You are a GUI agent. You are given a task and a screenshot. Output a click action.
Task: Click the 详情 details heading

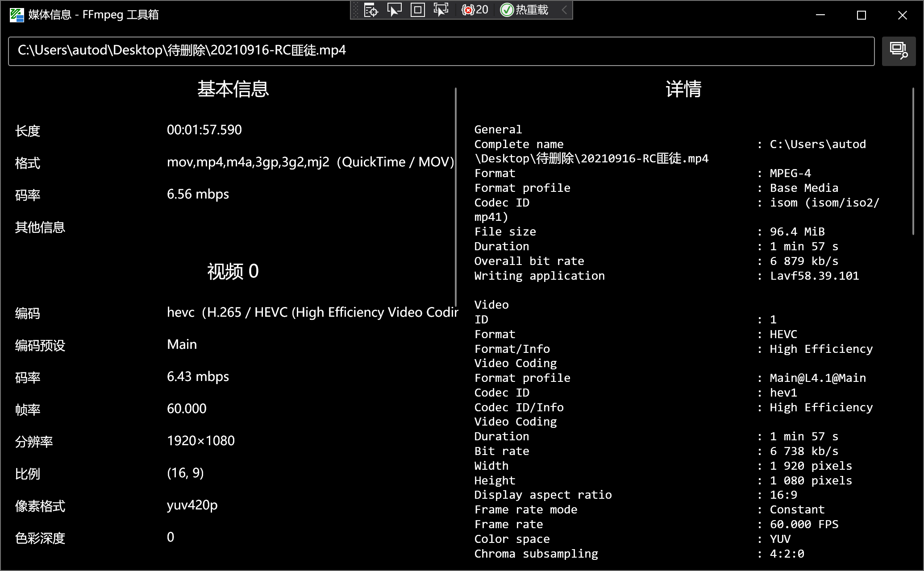pyautogui.click(x=683, y=89)
